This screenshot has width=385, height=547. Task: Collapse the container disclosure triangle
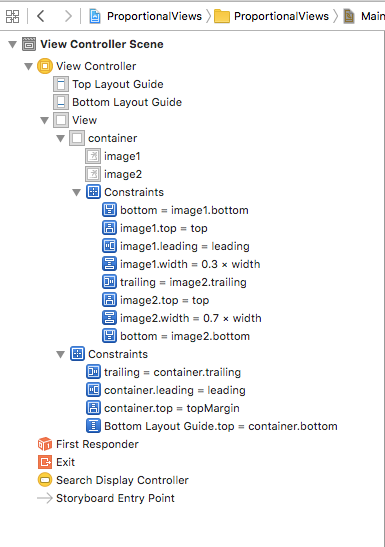pos(61,138)
